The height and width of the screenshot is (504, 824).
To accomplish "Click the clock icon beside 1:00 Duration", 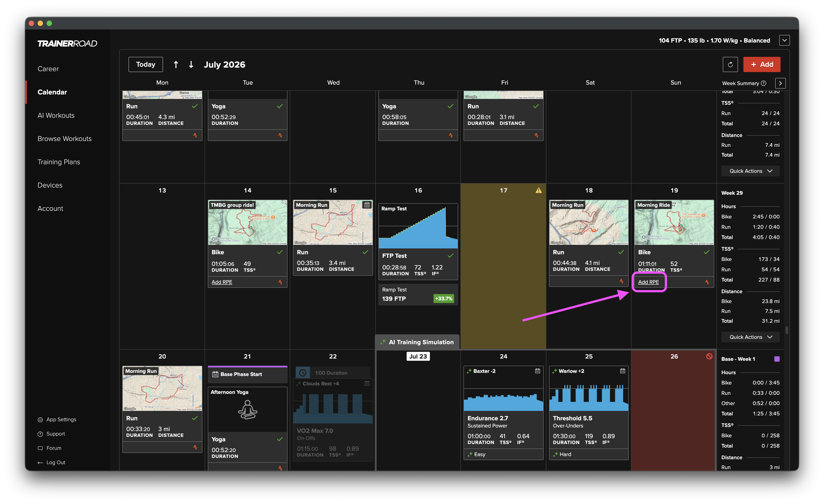I will [x=303, y=373].
